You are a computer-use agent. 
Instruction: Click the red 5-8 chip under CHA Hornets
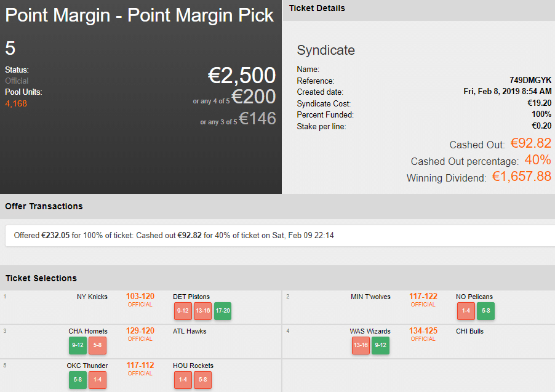97,346
